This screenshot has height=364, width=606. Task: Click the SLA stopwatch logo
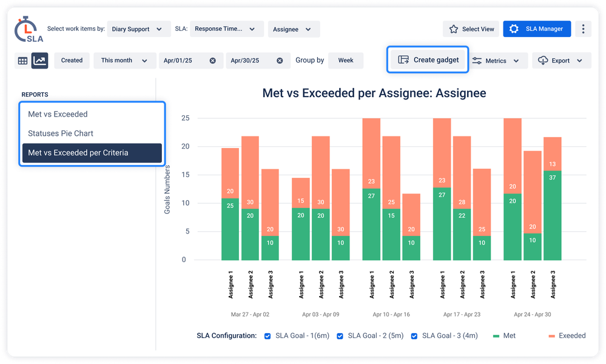[x=28, y=29]
